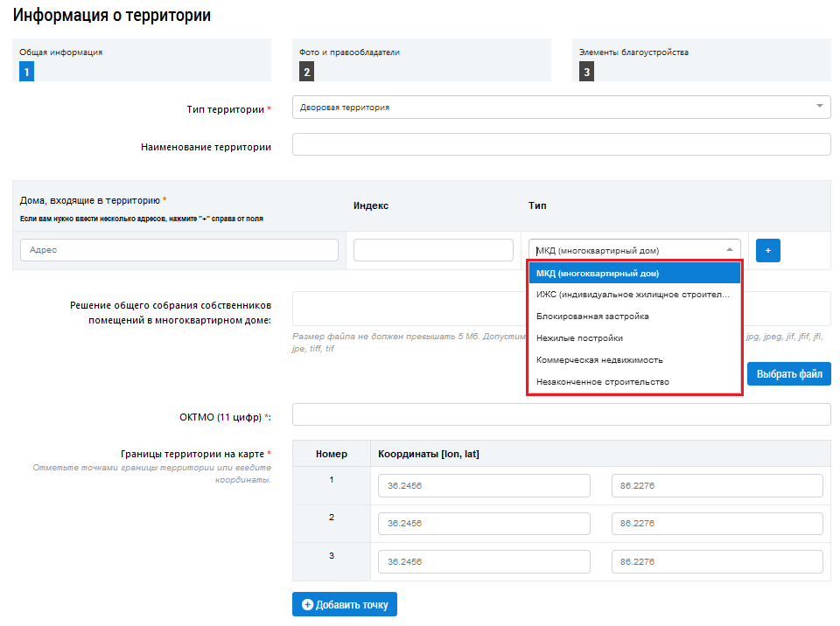The height and width of the screenshot is (626, 840).
Task: Pick Нежилые постройки from the list
Action: click(x=634, y=338)
